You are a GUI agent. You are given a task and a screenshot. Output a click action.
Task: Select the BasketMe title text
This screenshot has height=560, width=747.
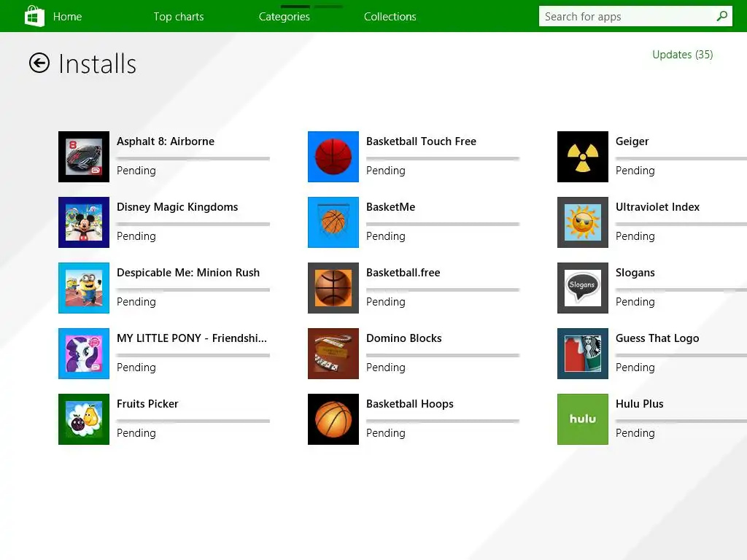coord(391,207)
